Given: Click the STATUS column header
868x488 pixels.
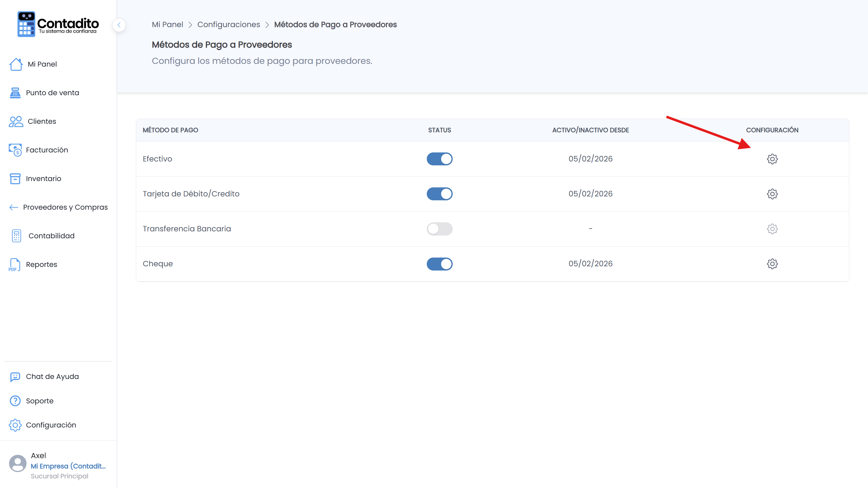Looking at the screenshot, I should pos(439,130).
